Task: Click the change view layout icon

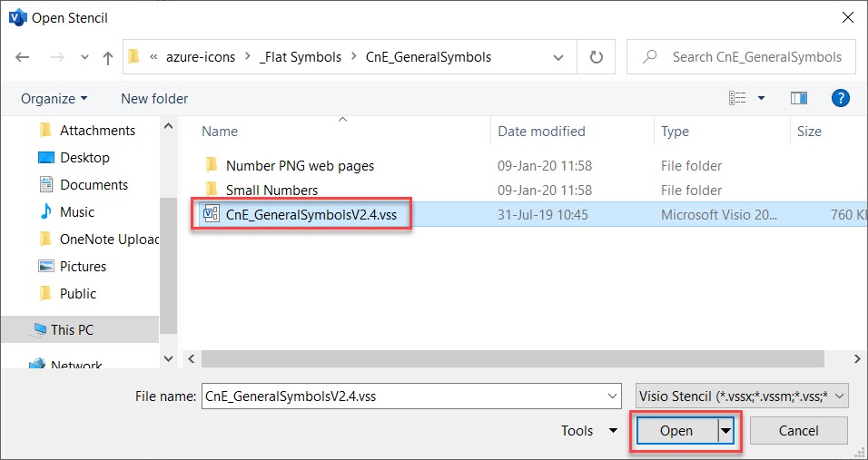Action: click(738, 98)
